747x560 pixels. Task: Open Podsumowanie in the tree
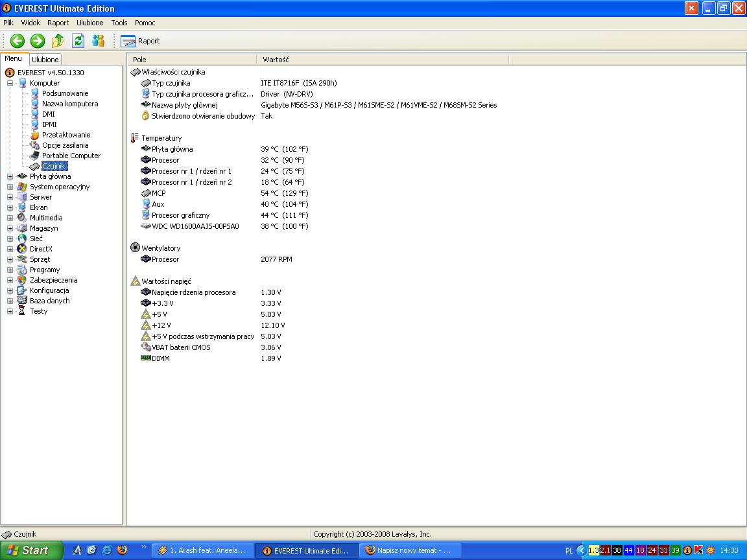coord(65,93)
